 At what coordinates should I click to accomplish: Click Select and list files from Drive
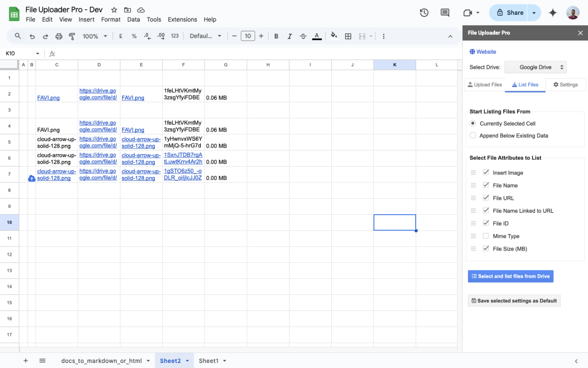click(x=510, y=276)
